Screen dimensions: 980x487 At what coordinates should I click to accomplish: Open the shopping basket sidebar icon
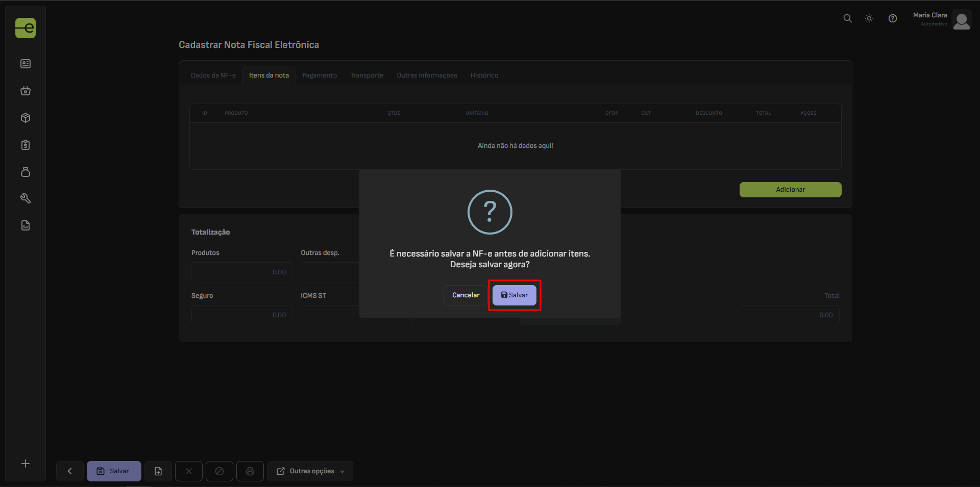[x=26, y=91]
